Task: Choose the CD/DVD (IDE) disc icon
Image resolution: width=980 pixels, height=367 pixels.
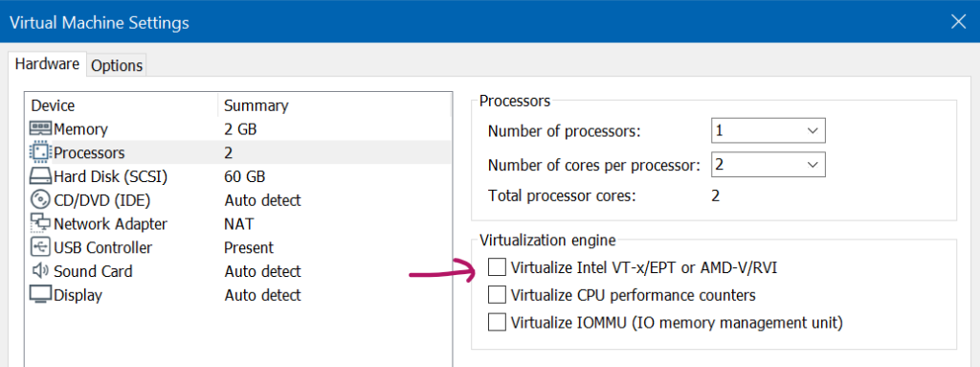Action: click(40, 199)
